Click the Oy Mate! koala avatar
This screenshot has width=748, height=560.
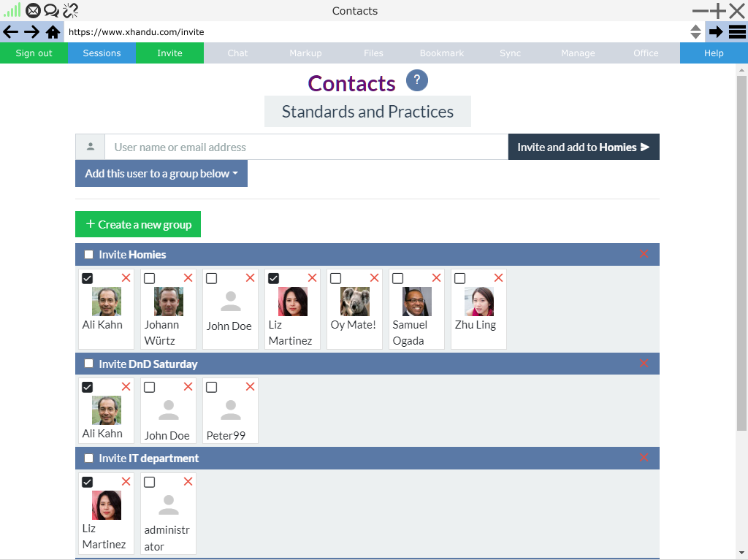355,302
